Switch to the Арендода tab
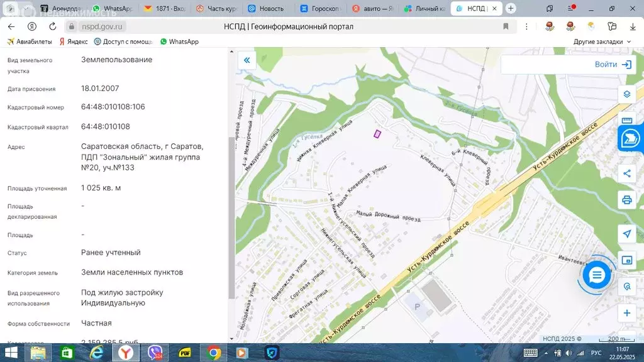Viewport: 644px width, 362px height. (61, 8)
